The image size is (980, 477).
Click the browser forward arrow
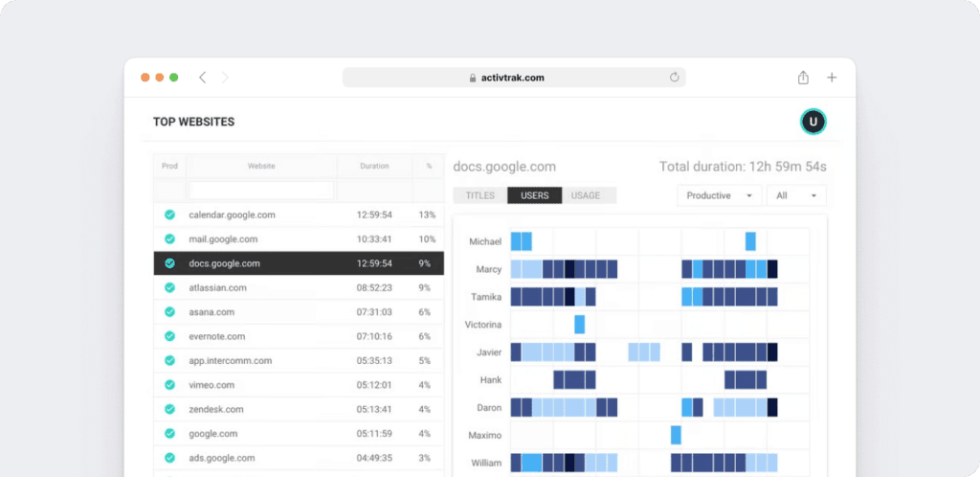[225, 78]
